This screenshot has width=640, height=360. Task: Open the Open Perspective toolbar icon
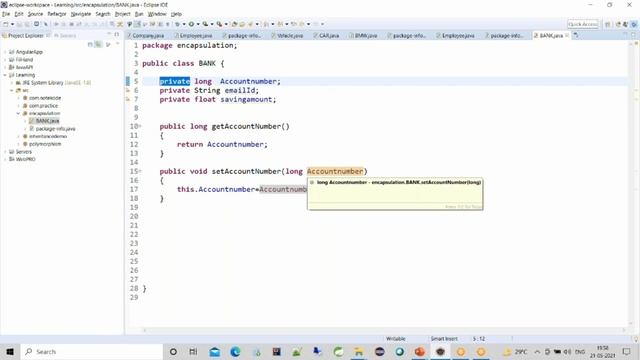(x=608, y=24)
